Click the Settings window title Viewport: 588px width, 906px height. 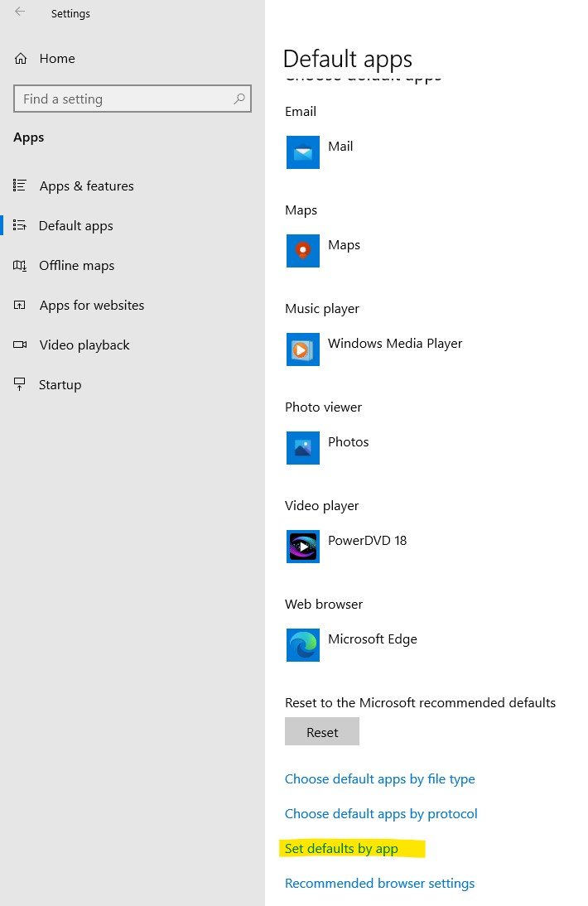[70, 14]
